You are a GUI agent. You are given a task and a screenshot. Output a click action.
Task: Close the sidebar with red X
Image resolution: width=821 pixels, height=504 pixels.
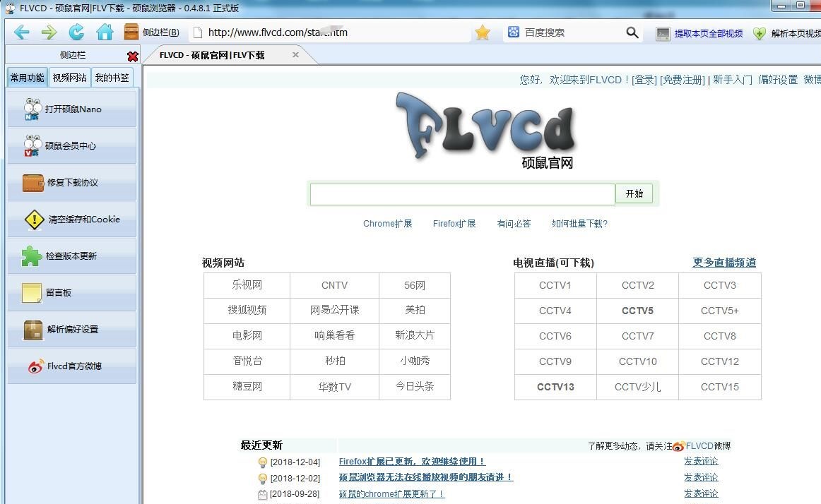tap(132, 56)
